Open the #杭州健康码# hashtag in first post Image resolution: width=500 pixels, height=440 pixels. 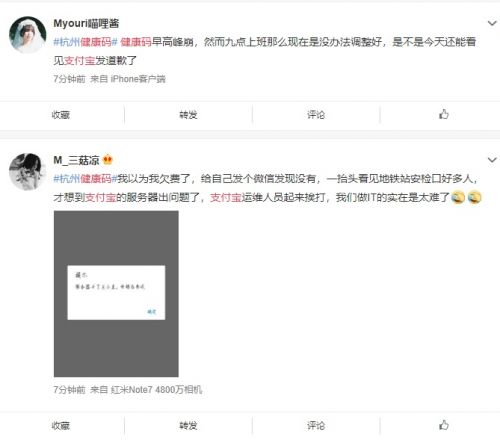point(85,42)
